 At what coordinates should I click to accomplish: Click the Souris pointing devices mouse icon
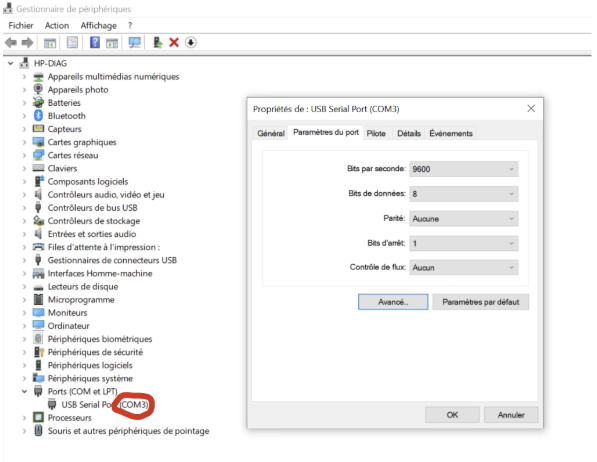[x=38, y=430]
